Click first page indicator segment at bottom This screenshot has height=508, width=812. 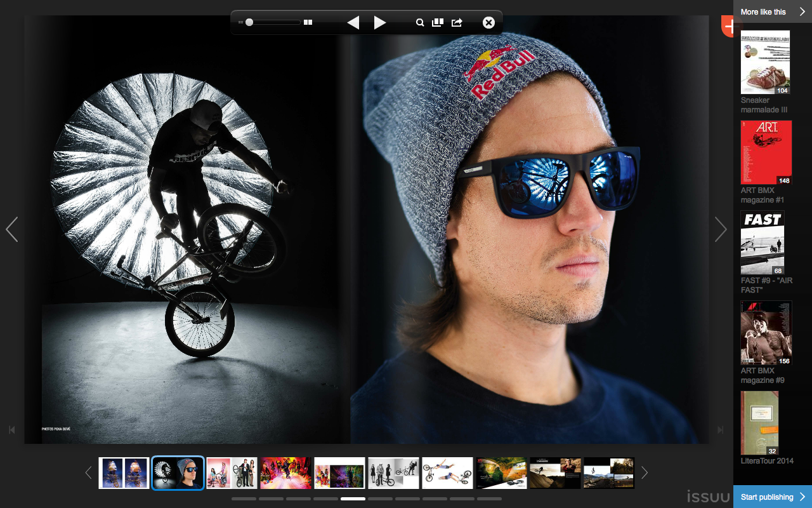244,499
